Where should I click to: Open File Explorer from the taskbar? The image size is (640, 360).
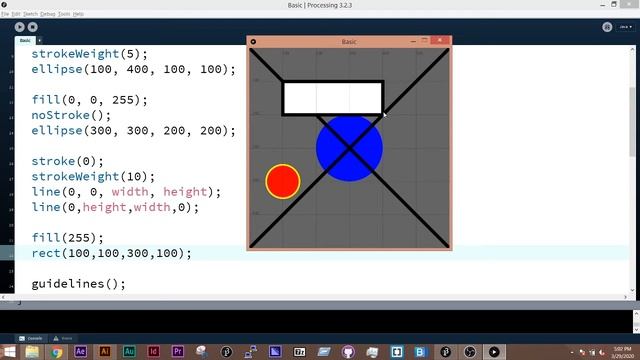32,352
